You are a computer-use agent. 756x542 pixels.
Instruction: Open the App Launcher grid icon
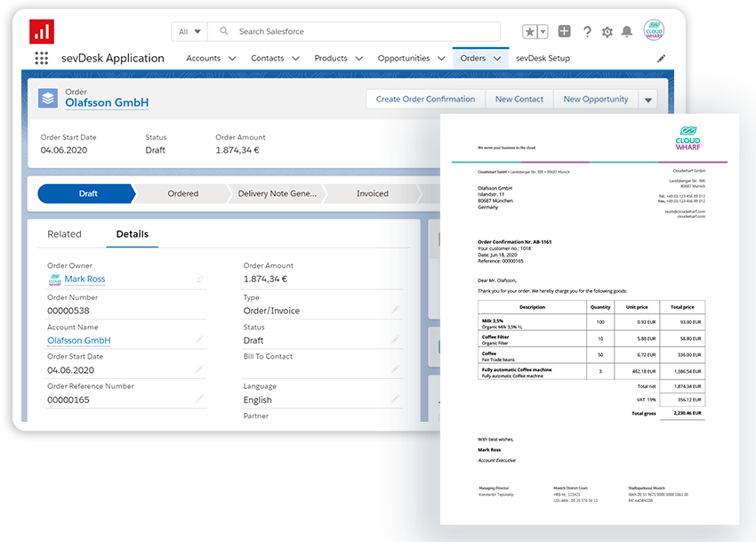point(41,59)
